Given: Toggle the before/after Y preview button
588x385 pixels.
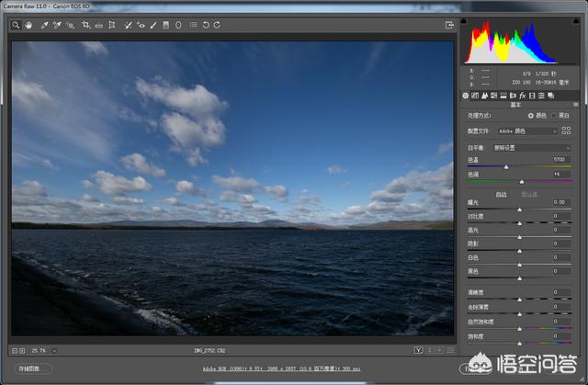Looking at the screenshot, I should (x=418, y=350).
